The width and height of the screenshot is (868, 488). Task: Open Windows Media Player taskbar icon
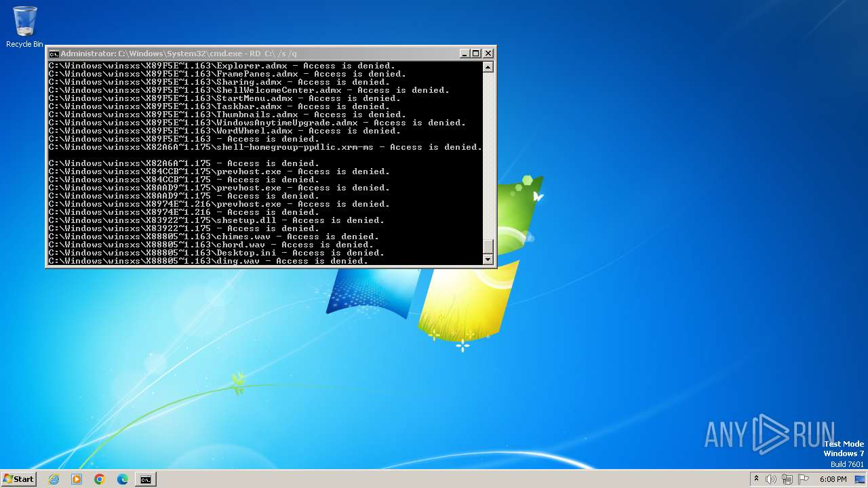77,479
